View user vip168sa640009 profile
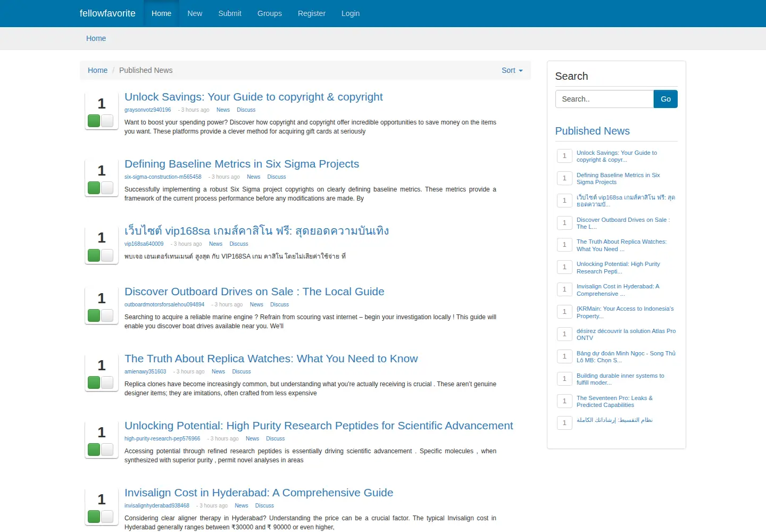 coord(144,244)
